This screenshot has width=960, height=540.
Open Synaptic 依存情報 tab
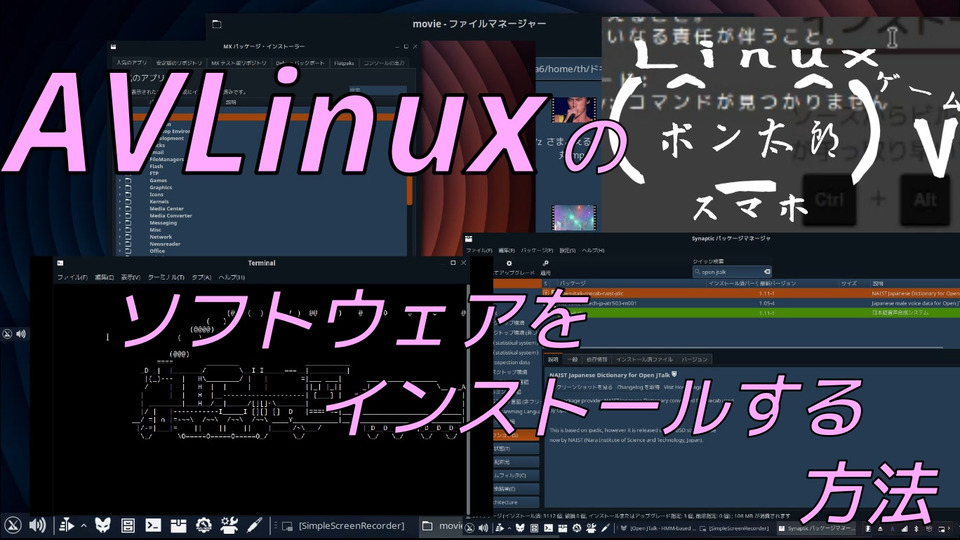coord(596,359)
